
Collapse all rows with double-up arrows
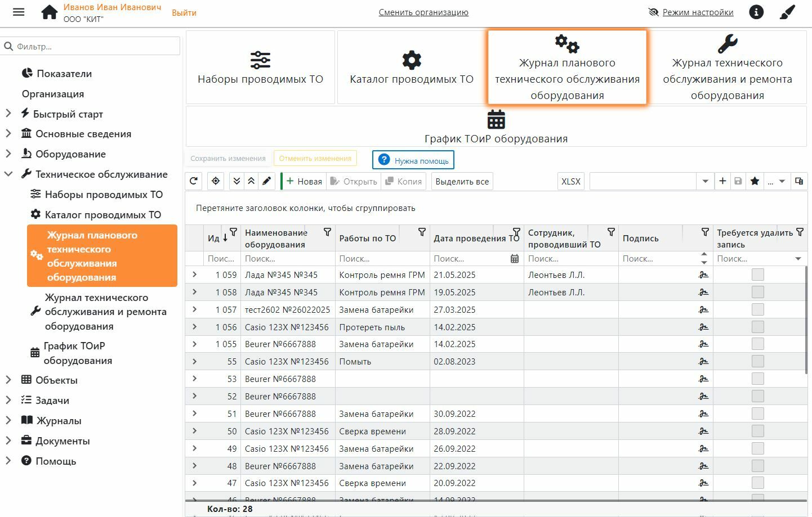pyautogui.click(x=251, y=181)
